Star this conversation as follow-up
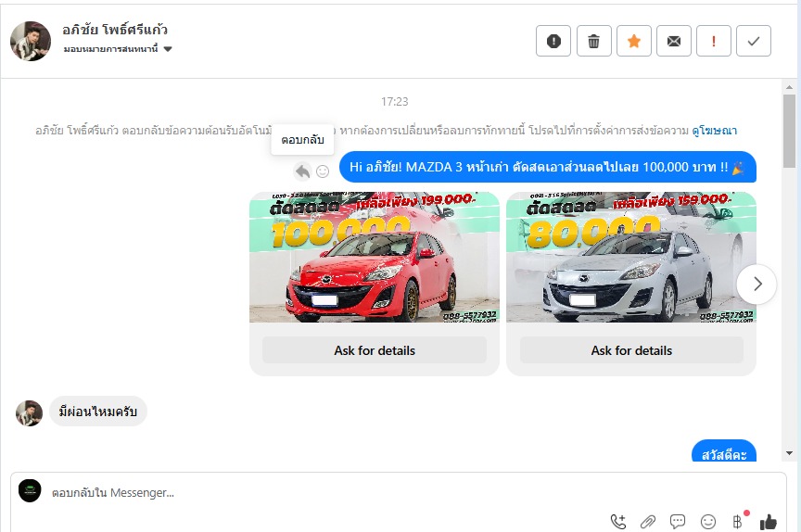801x532 pixels. coord(634,41)
